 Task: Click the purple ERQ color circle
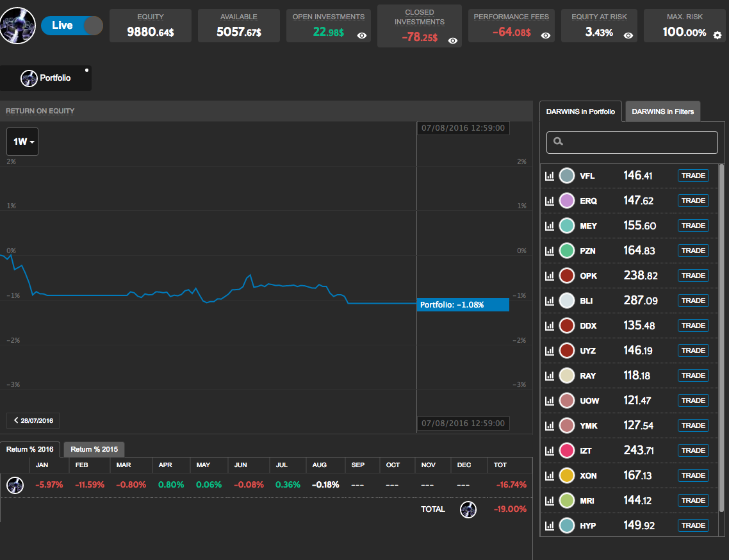[x=566, y=201]
